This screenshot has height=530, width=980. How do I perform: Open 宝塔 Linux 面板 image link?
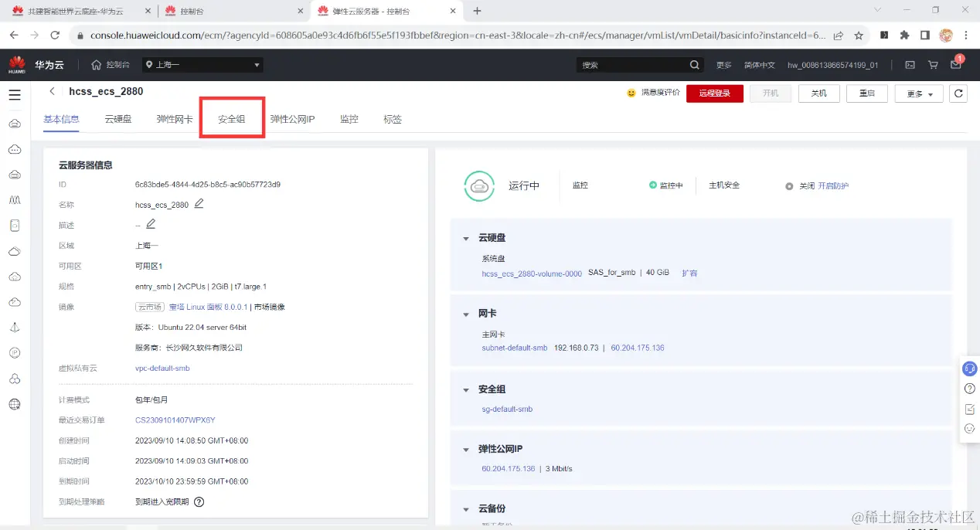[x=209, y=307]
